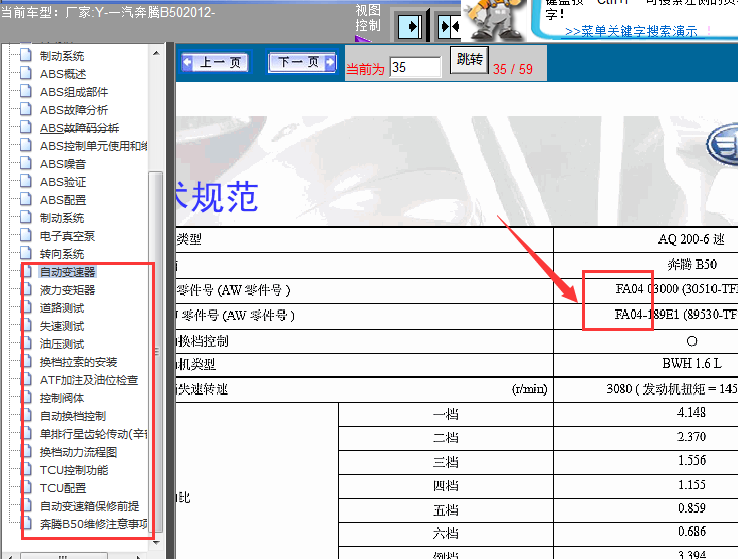Click the page icon beside 油压测试
Image resolution: width=738 pixels, height=559 pixels.
click(28, 343)
